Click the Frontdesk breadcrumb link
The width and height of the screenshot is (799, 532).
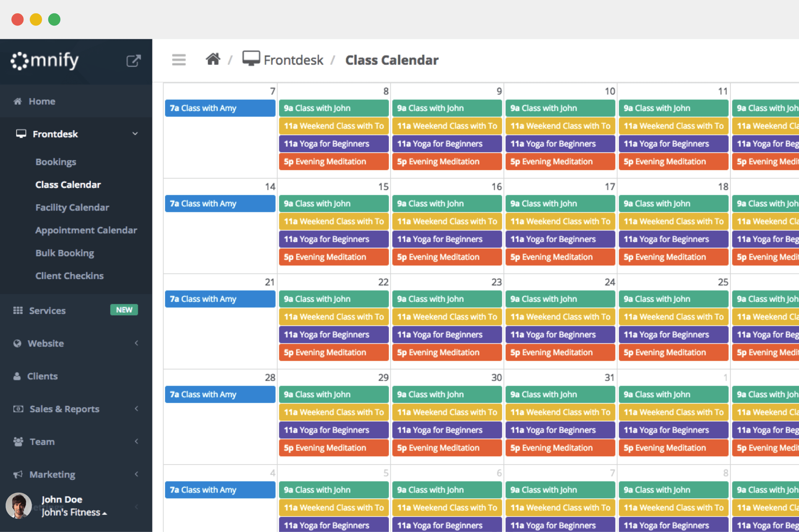(293, 60)
